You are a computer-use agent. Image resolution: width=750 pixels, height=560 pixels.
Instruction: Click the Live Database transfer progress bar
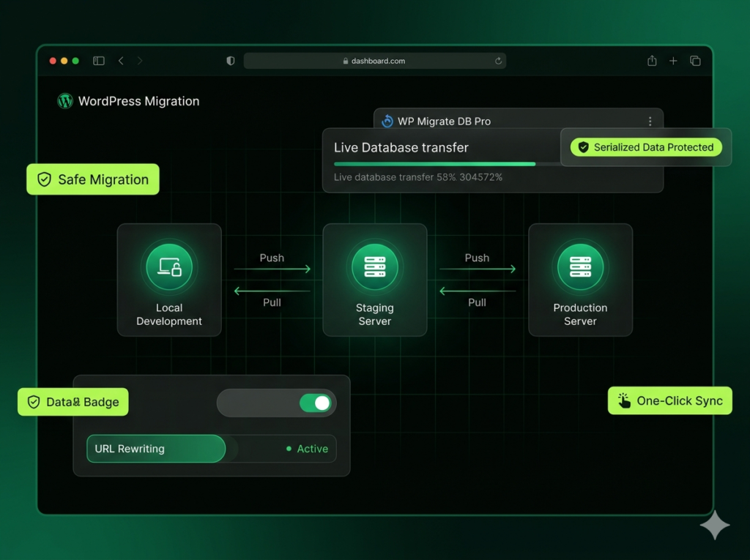(448, 164)
